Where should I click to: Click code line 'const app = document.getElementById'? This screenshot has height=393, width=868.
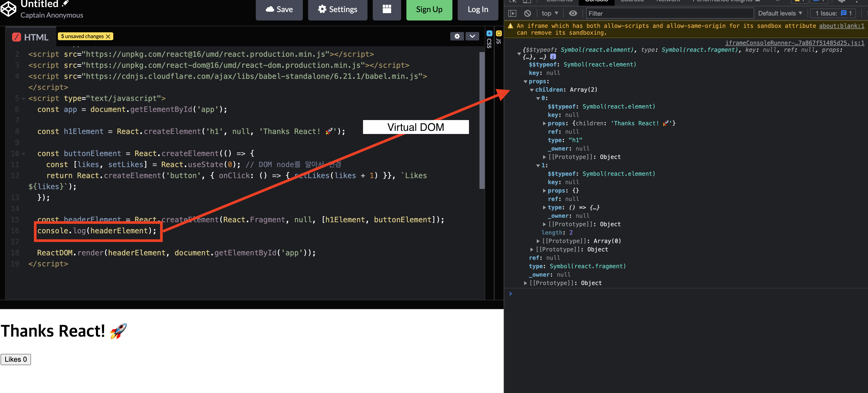(x=132, y=110)
